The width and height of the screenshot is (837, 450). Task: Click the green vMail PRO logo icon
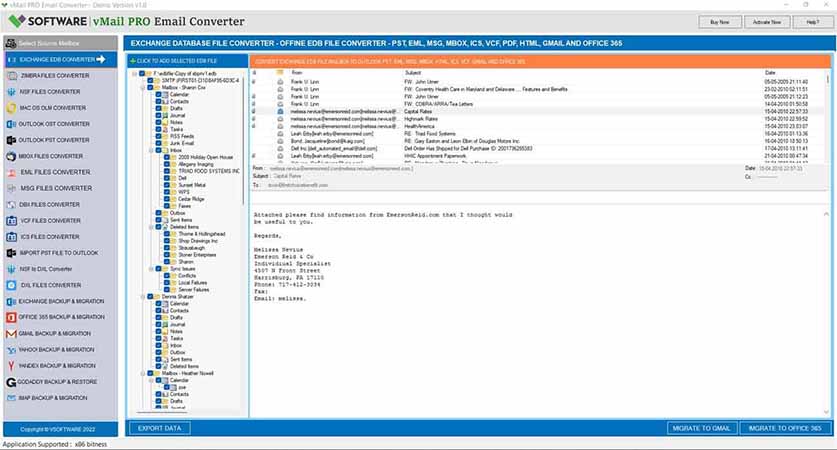pyautogui.click(x=17, y=21)
